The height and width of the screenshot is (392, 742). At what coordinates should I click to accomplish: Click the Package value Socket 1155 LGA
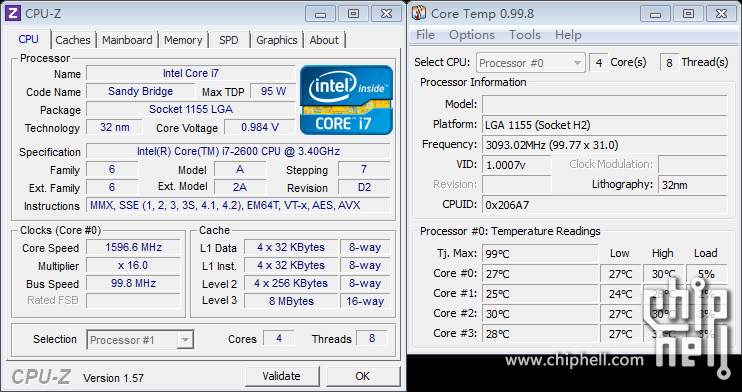click(191, 109)
